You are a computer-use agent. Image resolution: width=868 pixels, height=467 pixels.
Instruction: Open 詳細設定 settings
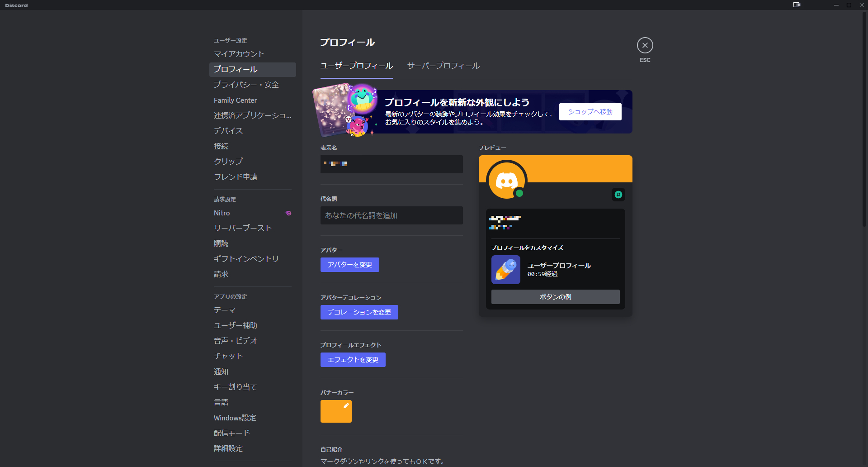click(252, 448)
